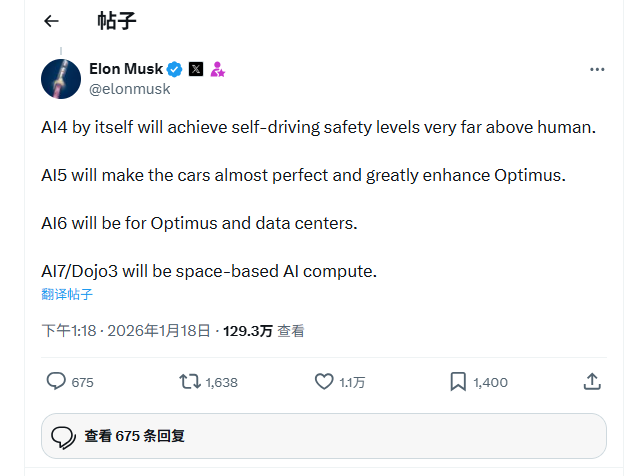Click the 查看 675 条回复 button

click(324, 436)
